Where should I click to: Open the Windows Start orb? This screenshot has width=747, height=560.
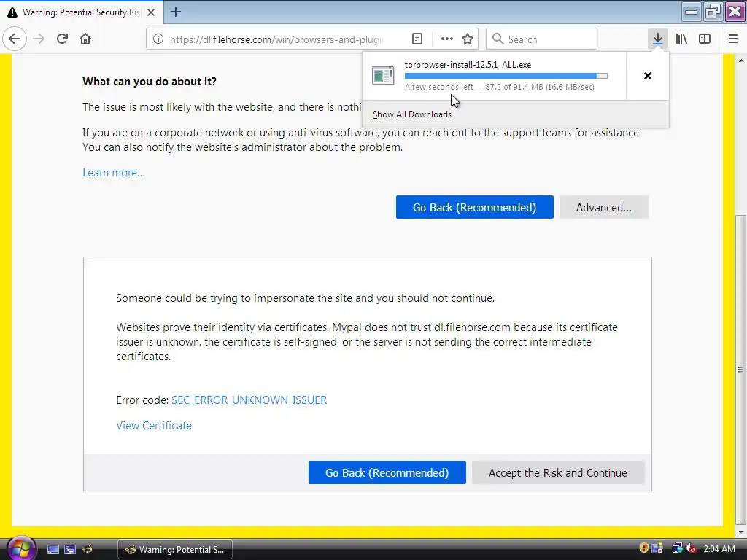[20, 548]
